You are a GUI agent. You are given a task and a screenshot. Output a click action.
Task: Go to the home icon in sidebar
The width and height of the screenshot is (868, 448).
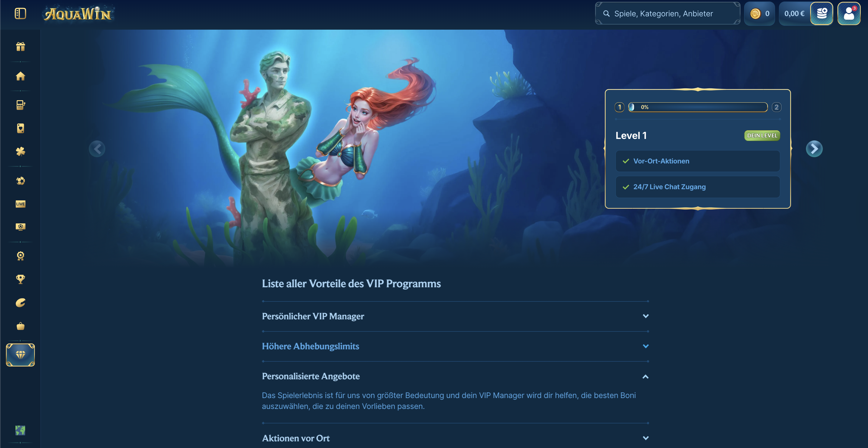pos(20,76)
